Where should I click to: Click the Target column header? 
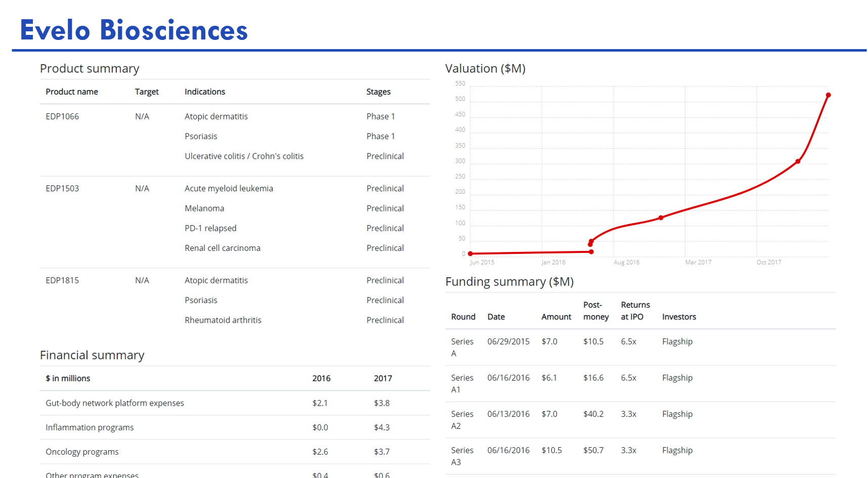point(147,92)
